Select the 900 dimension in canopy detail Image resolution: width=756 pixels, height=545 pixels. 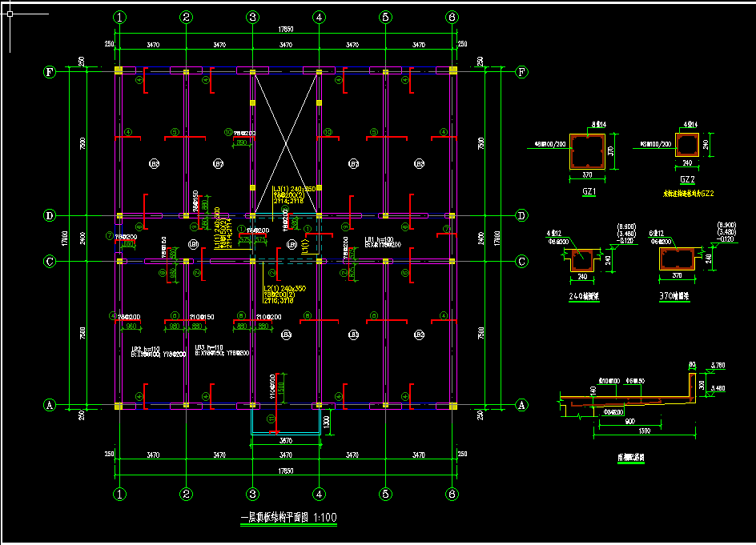(x=629, y=421)
